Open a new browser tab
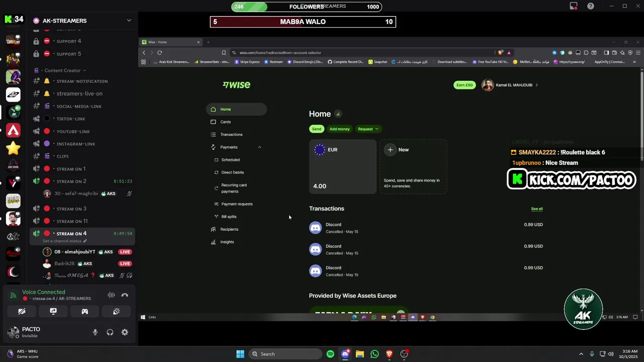644x362 pixels. click(x=208, y=42)
